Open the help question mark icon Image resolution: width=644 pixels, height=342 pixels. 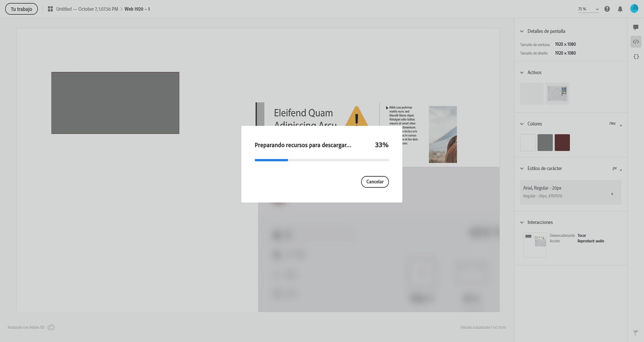tap(607, 9)
